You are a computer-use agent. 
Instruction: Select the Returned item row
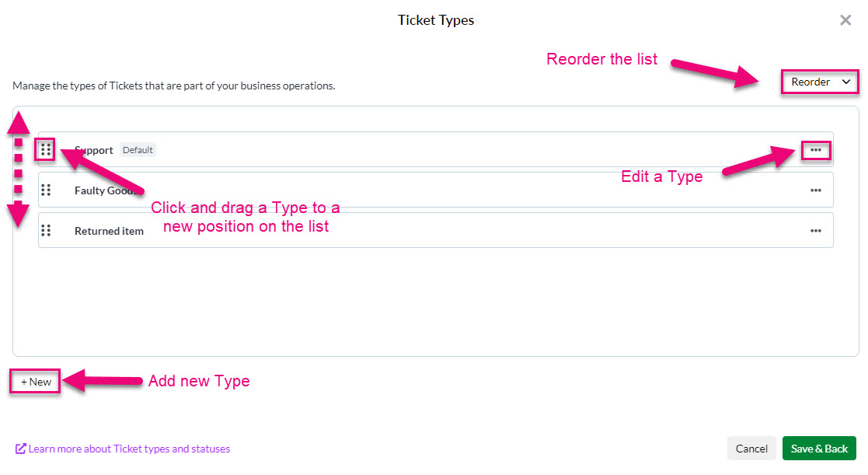point(436,230)
